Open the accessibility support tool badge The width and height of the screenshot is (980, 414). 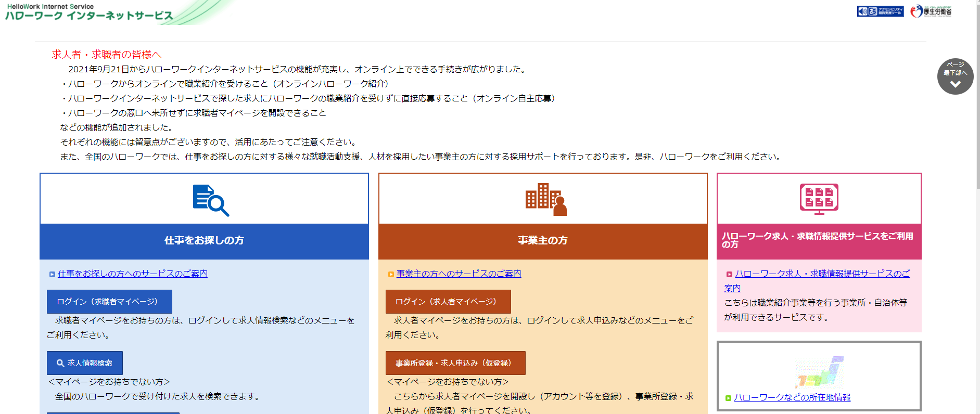880,11
